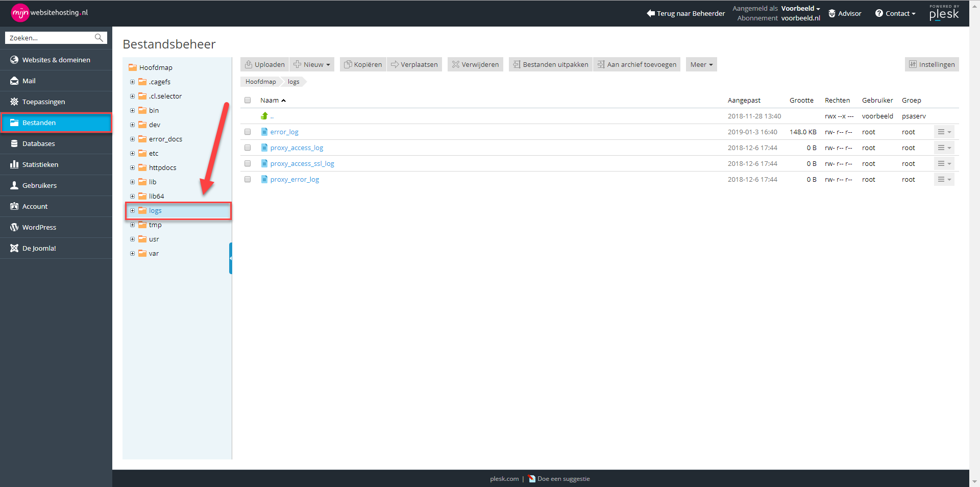Select the logs folder in the tree

click(155, 210)
